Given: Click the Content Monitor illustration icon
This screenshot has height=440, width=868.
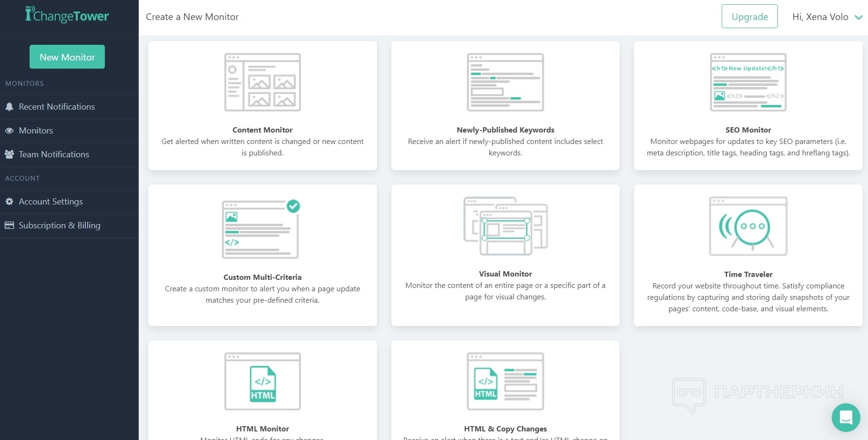Looking at the screenshot, I should (262, 82).
